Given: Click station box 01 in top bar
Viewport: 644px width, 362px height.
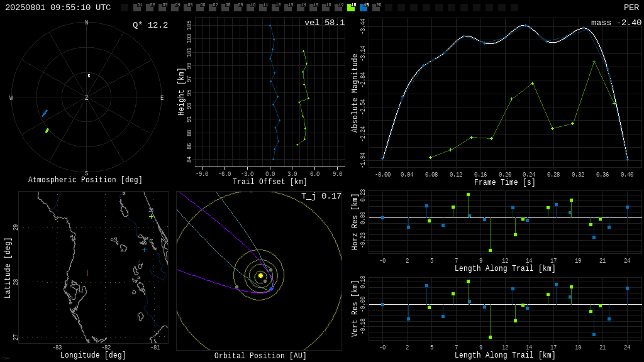Looking at the screenshot, I should click(x=137, y=8).
